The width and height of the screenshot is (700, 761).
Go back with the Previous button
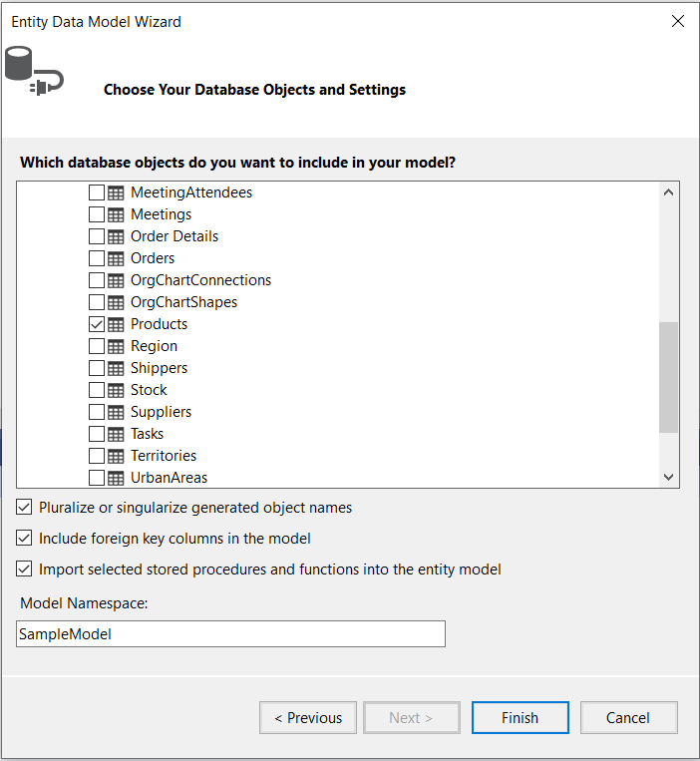click(308, 718)
